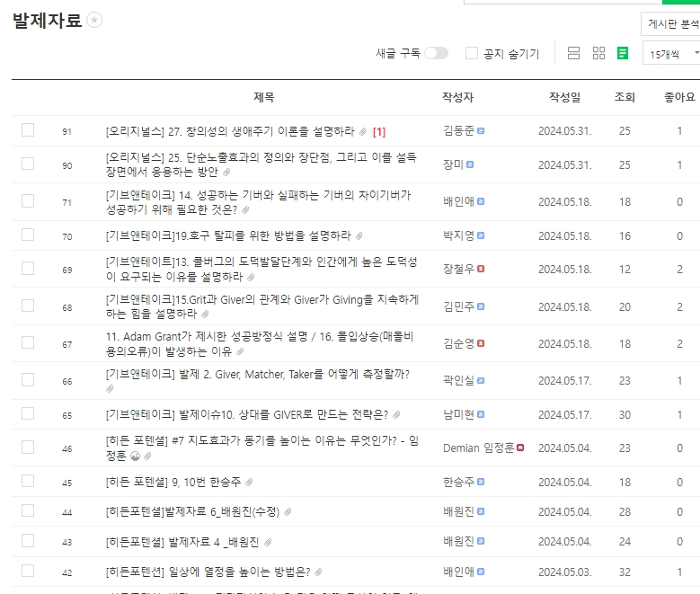Screen dimensions: 700x594
Task: Click author name 김동준
Action: click(458, 131)
